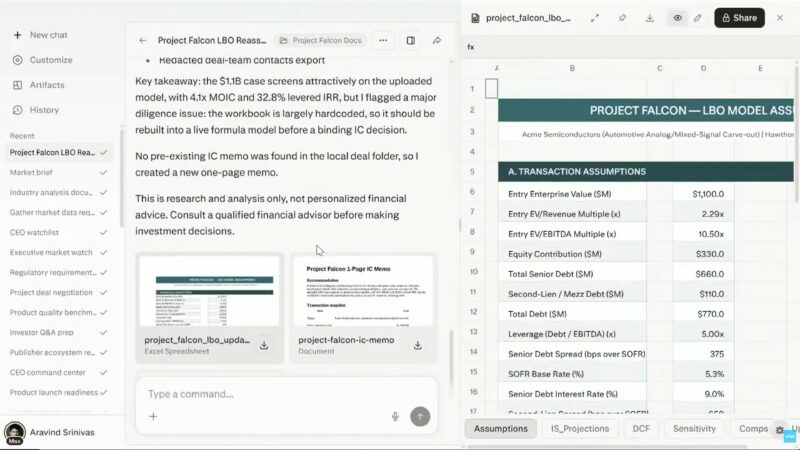Click the plus attach icon in composer
800x450 pixels.
pyautogui.click(x=153, y=416)
